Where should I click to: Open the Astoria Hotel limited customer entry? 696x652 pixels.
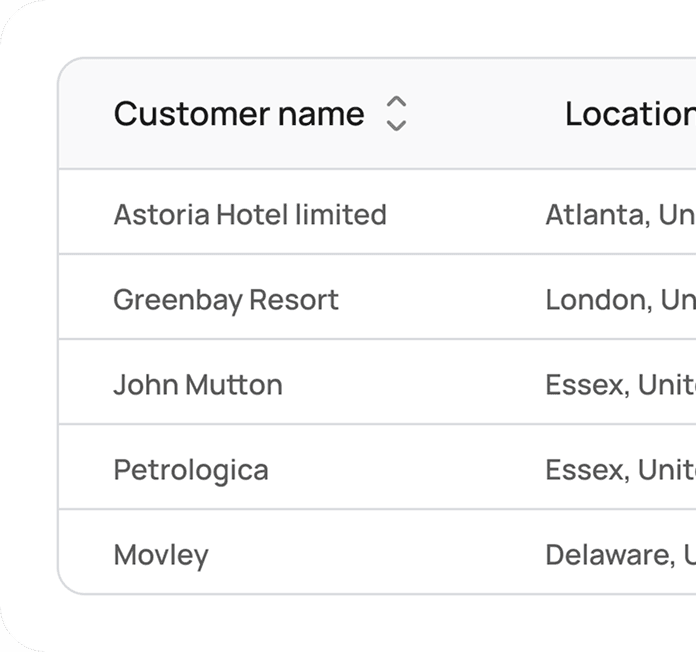pos(250,214)
